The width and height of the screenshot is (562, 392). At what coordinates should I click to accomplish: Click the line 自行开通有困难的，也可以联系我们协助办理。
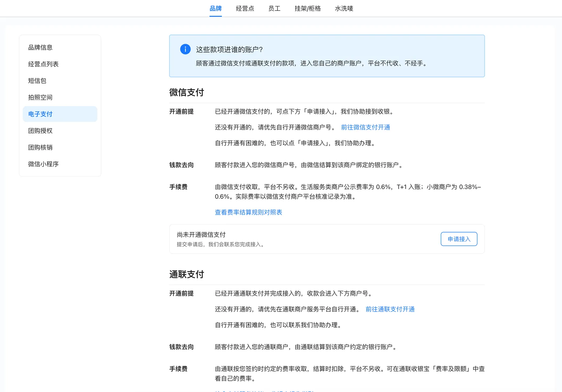(x=279, y=325)
